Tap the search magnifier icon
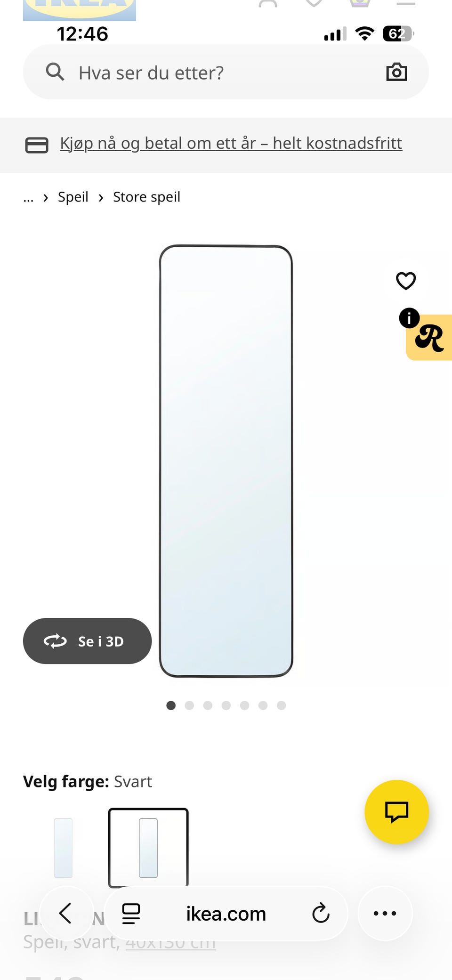452x980 pixels. point(55,72)
